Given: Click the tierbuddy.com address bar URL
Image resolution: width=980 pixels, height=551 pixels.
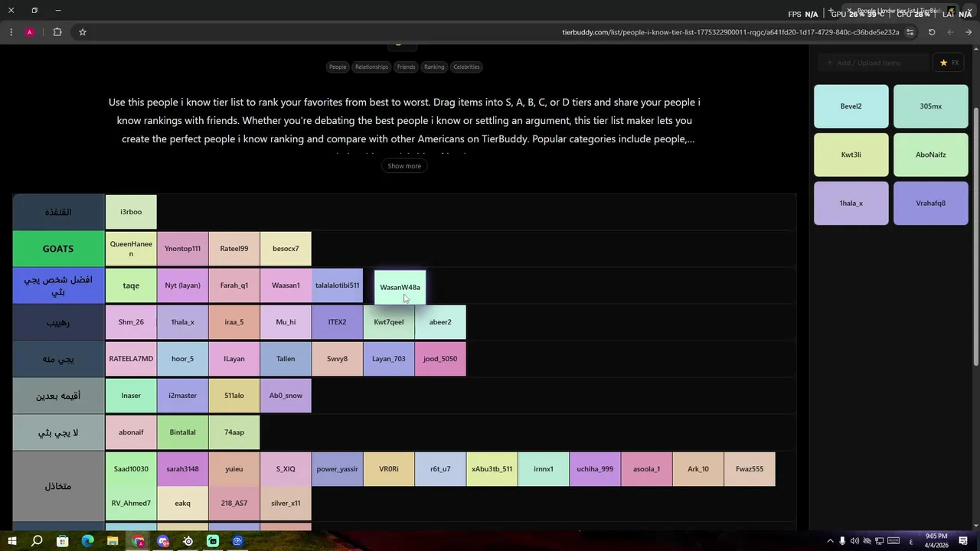Looking at the screenshot, I should [x=730, y=32].
